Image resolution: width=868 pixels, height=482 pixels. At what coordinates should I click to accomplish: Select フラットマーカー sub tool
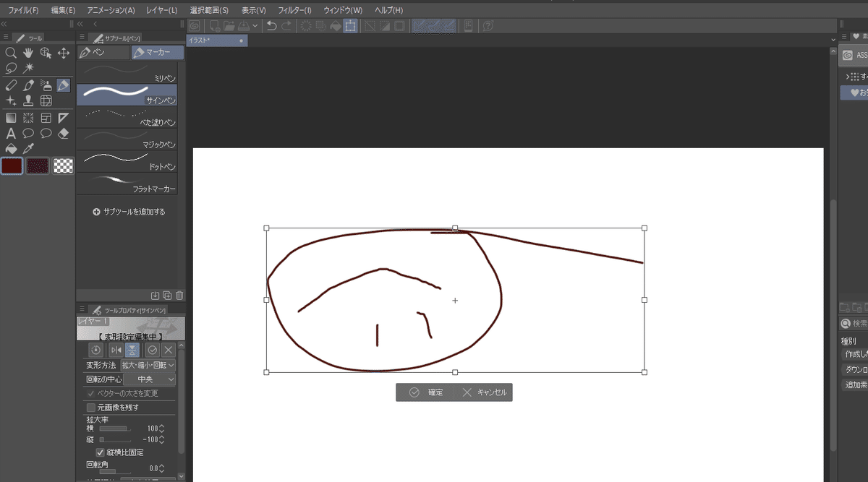[127, 184]
